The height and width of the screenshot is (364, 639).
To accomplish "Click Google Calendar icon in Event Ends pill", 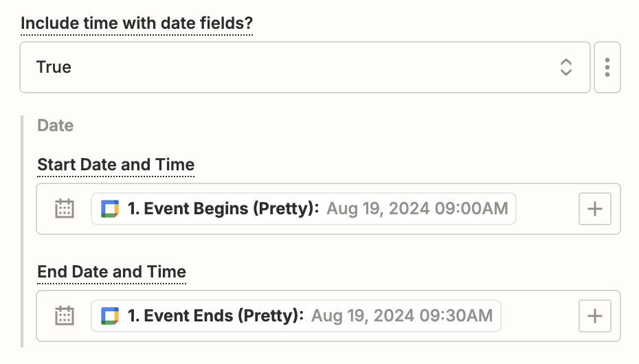I will point(110,316).
